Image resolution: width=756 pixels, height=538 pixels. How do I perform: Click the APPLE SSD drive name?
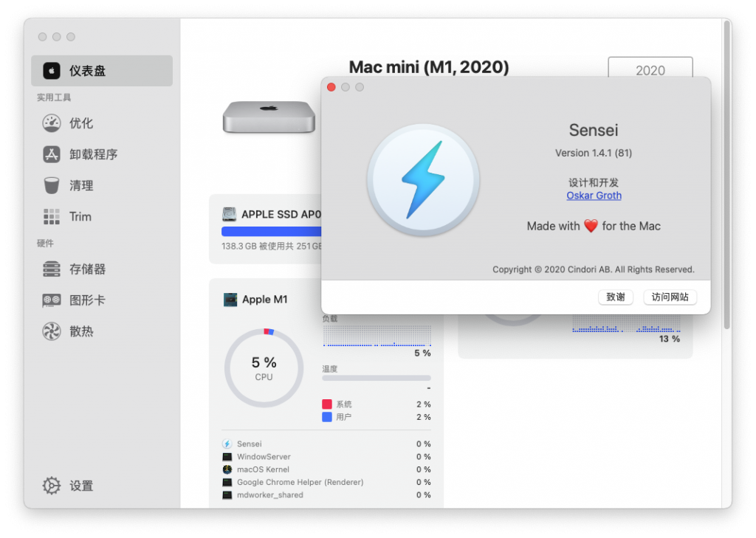281,214
